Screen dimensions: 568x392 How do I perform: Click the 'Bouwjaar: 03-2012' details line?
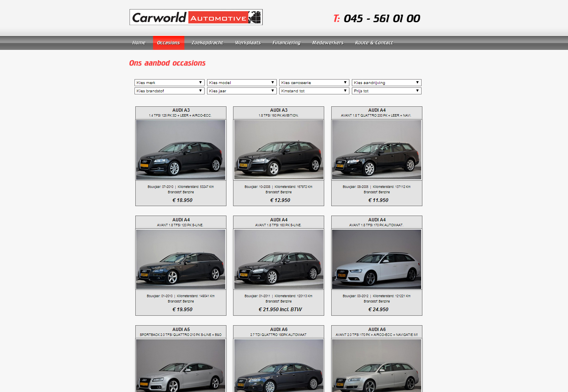click(377, 296)
